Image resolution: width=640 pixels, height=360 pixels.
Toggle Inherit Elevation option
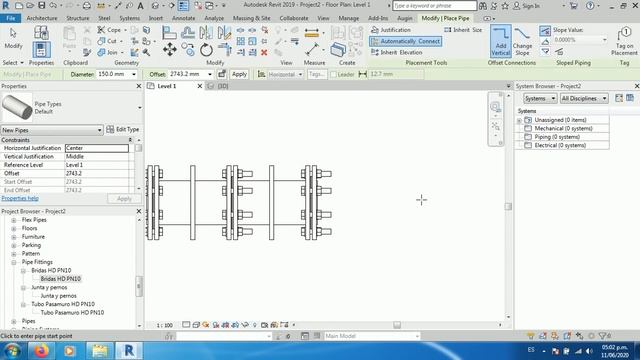click(396, 52)
